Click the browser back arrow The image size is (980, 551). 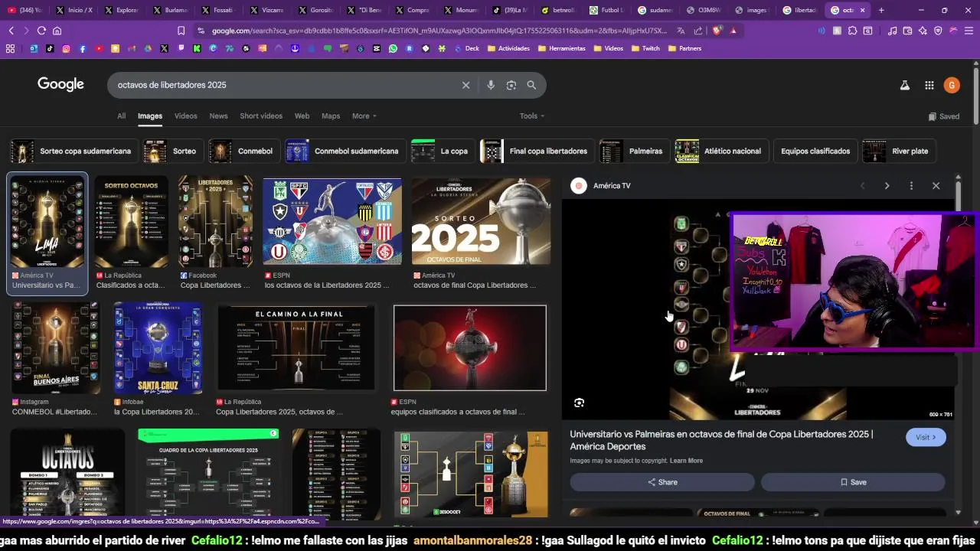[x=11, y=31]
